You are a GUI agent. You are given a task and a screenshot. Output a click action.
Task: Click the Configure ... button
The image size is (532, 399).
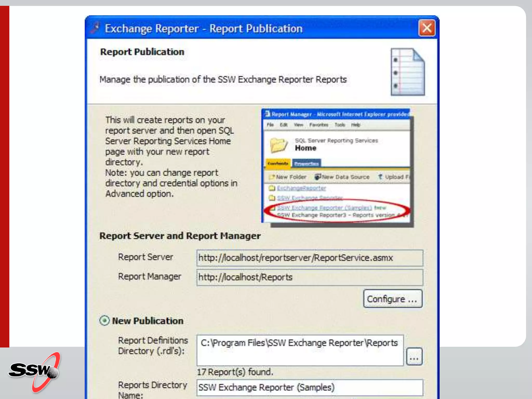pos(393,299)
